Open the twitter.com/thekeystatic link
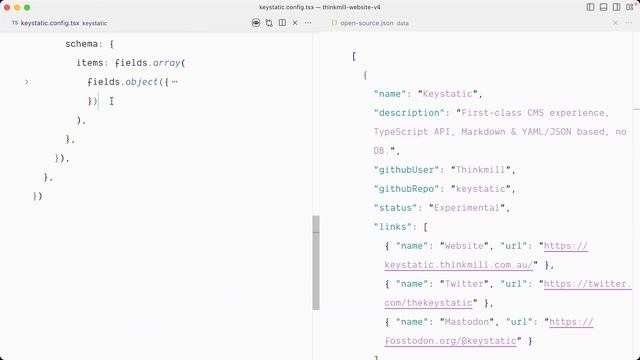The height and width of the screenshot is (360, 640). [x=428, y=303]
